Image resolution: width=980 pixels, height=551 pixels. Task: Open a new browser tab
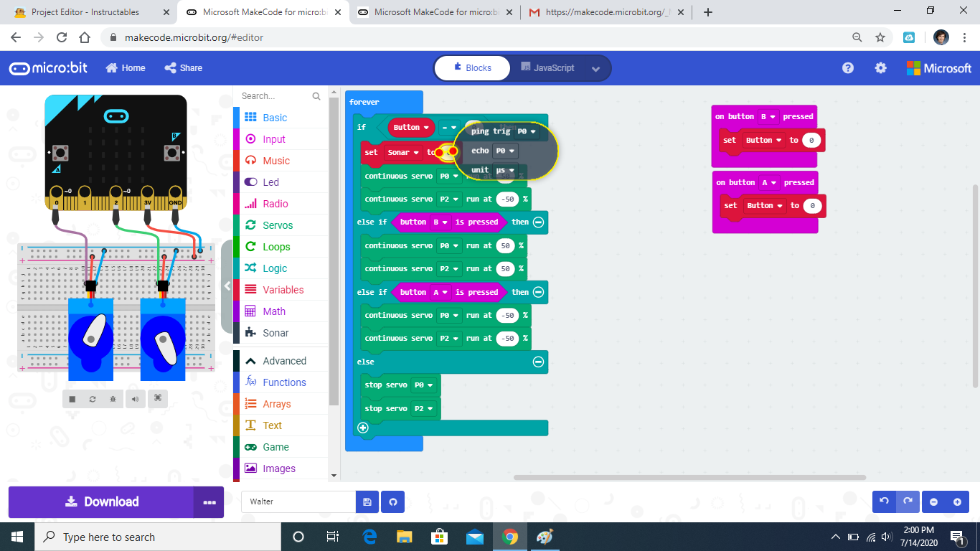708,12
